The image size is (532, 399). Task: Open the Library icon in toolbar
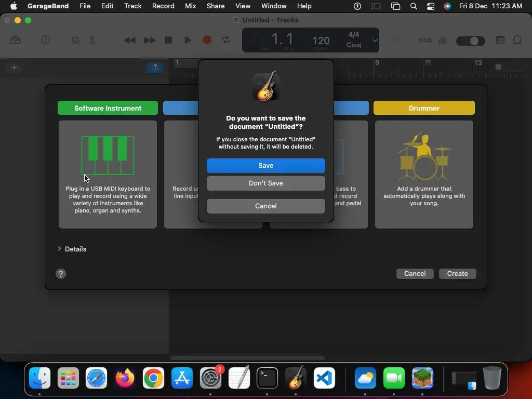[15, 40]
